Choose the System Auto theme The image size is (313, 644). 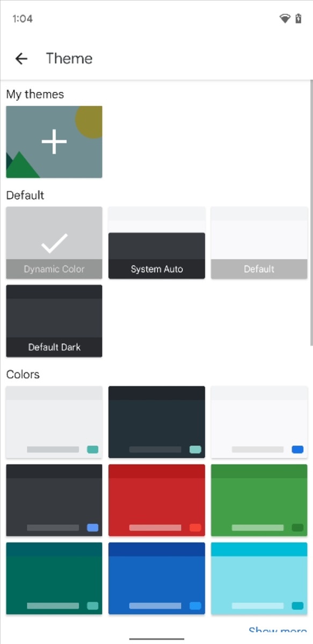click(x=157, y=243)
